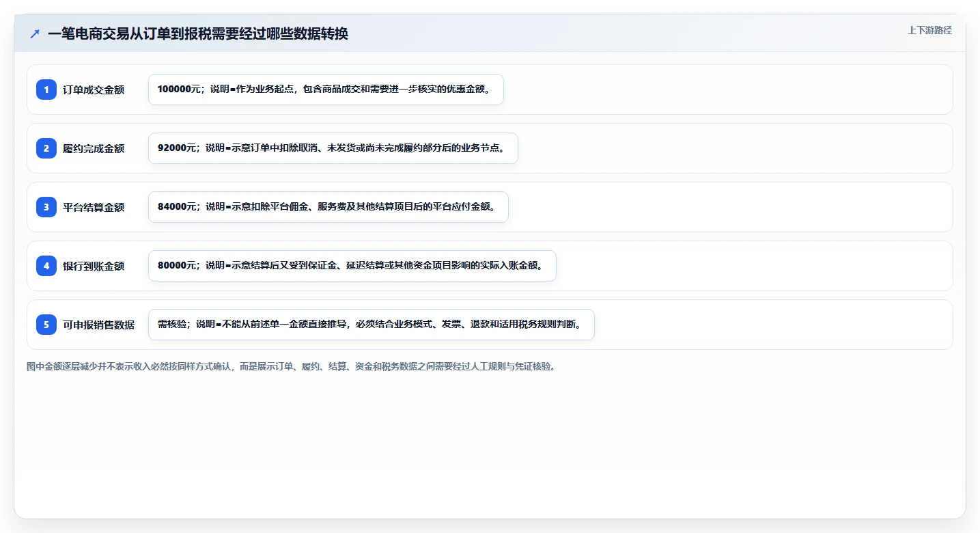Select step badge number 5
980x533 pixels.
pos(46,325)
